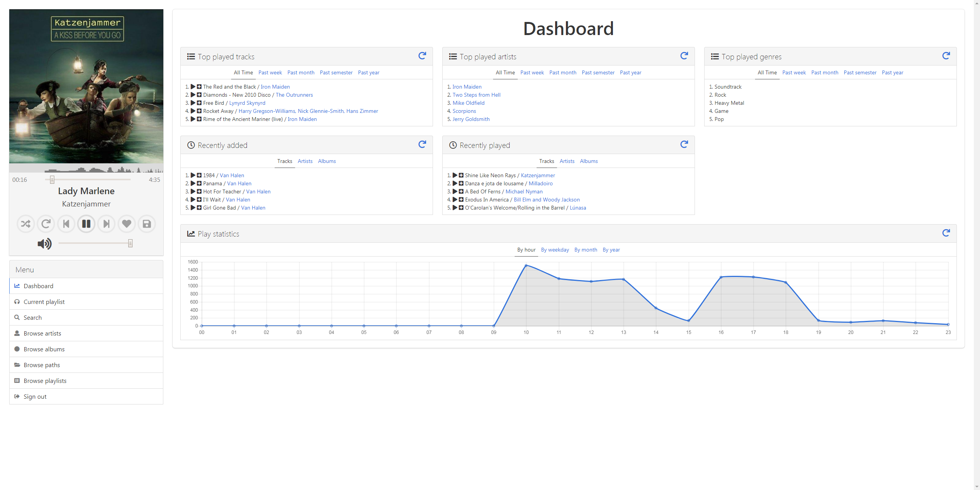
Task: Click the Katzenjammer album cover
Action: point(86,86)
